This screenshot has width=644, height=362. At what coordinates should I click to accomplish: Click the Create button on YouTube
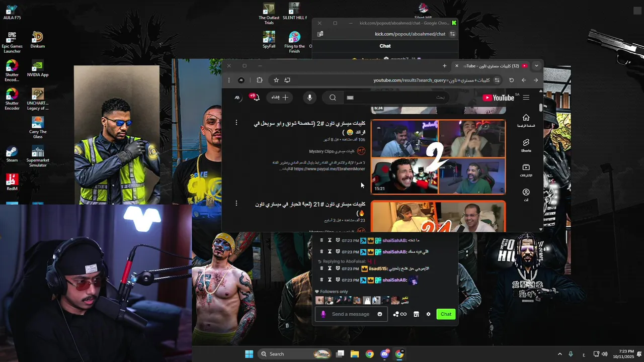[279, 98]
